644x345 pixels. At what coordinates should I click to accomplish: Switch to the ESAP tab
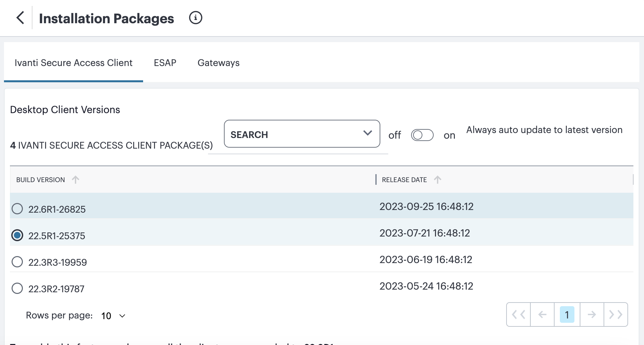[x=165, y=63]
